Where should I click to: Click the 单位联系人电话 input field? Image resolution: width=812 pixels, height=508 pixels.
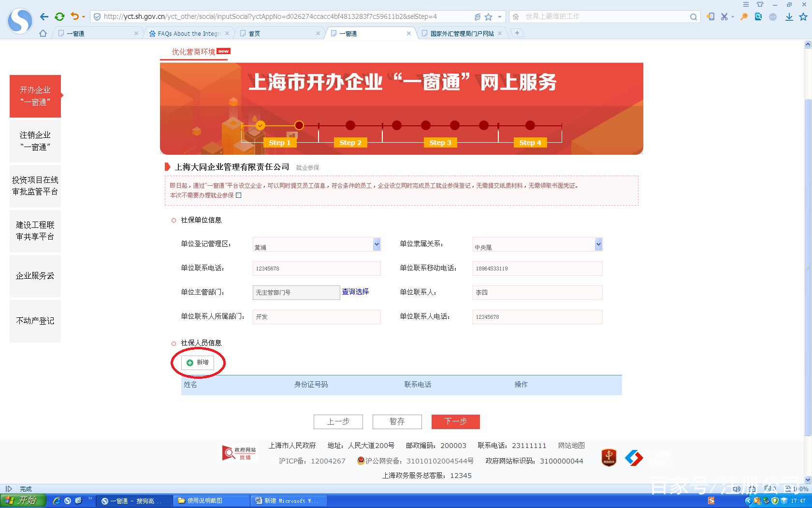pyautogui.click(x=537, y=316)
